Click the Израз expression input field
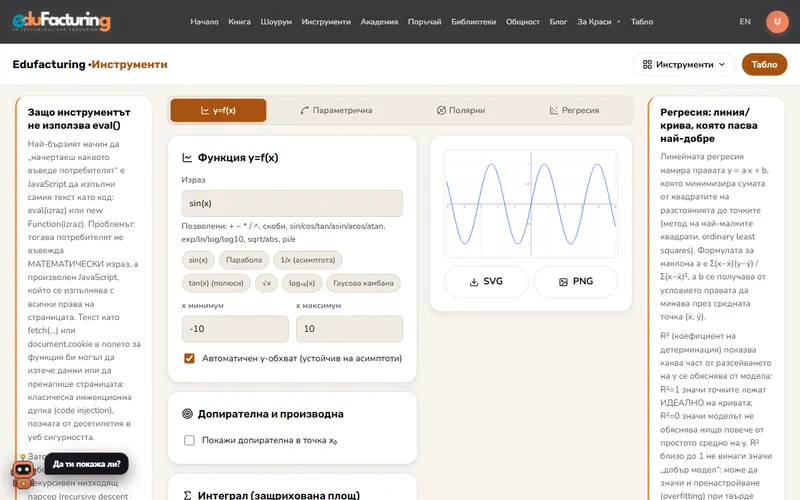 [x=292, y=203]
